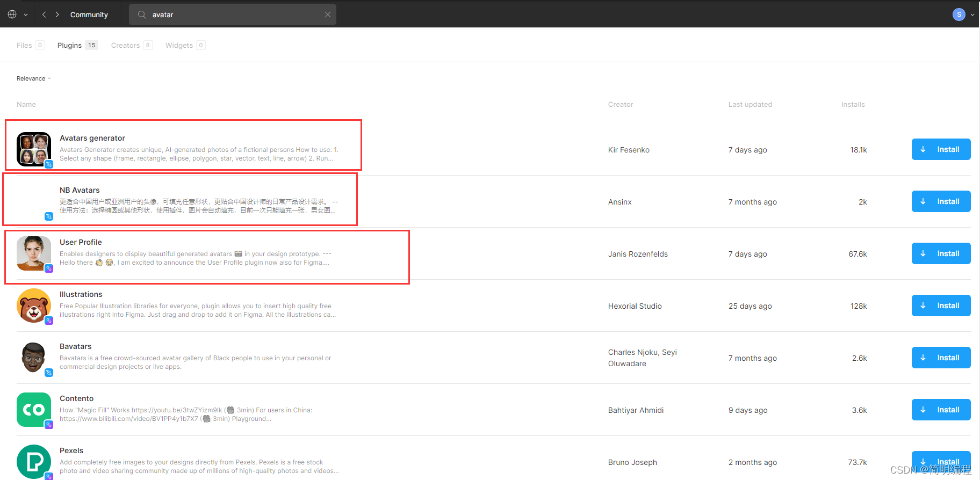Open the Pexels logo icon
The image size is (980, 480).
tap(34, 461)
